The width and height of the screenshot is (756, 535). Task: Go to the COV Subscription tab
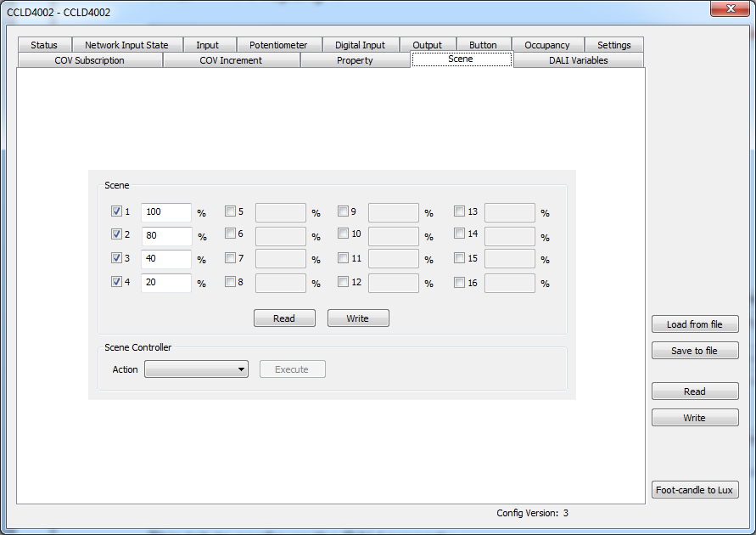[90, 60]
